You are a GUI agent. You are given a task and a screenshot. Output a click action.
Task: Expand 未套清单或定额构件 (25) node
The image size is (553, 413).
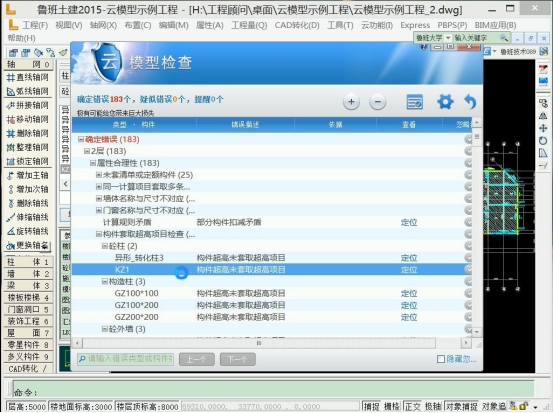click(99, 175)
